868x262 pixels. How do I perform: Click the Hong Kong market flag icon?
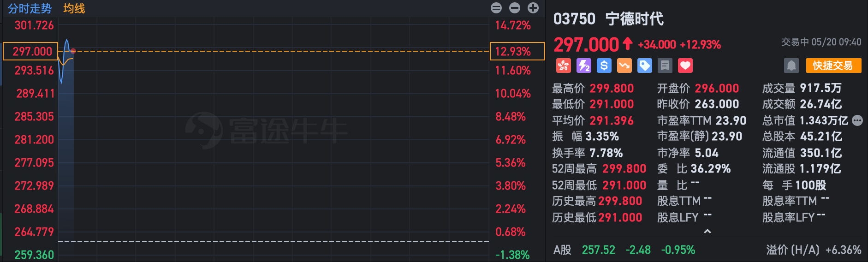pyautogui.click(x=563, y=65)
